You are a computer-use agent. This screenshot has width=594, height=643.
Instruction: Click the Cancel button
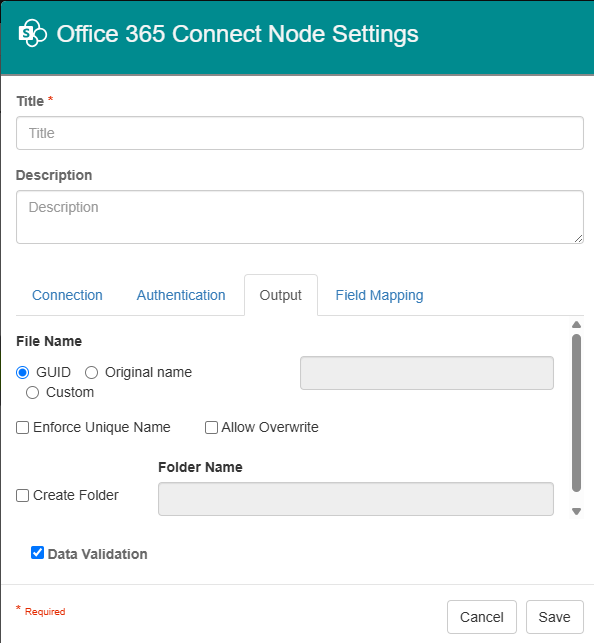click(x=482, y=617)
